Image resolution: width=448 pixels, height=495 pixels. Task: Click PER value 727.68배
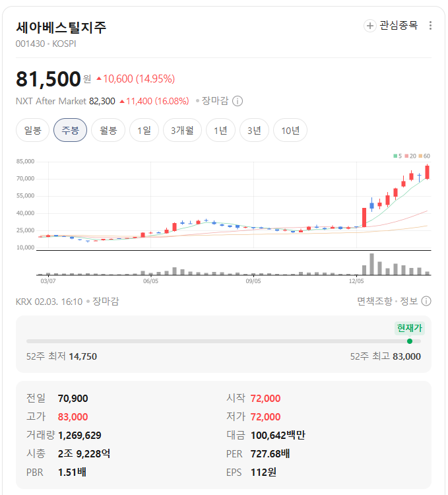tap(270, 453)
